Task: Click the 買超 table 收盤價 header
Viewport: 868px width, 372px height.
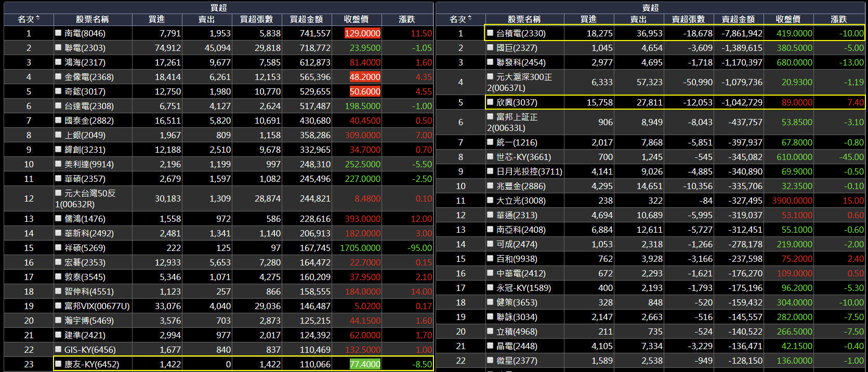Action: pos(357,19)
